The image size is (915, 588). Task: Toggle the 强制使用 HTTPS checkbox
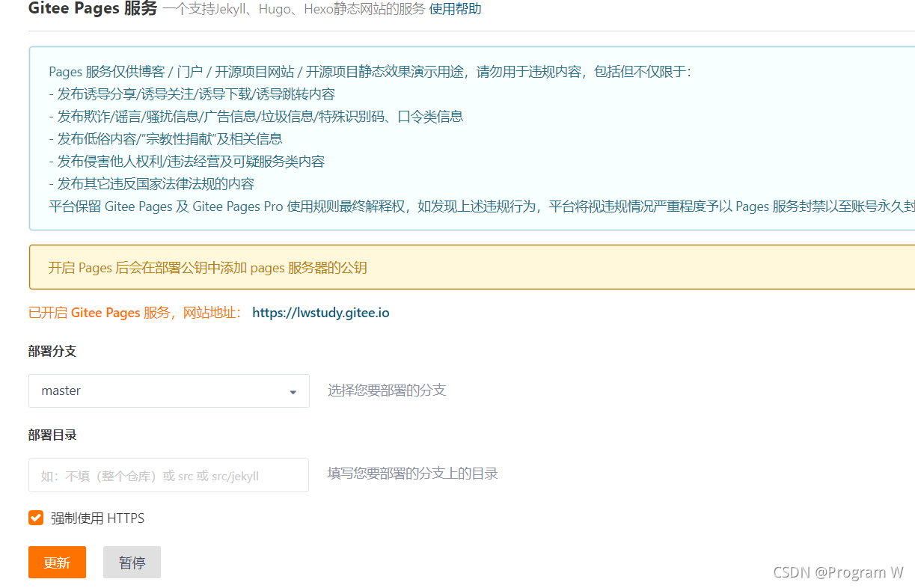(36, 518)
